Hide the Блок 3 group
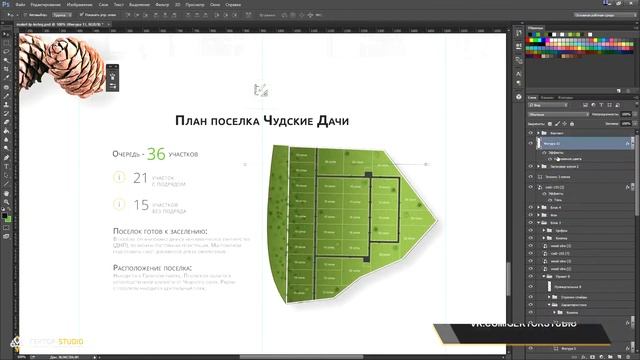Image resolution: width=640 pixels, height=360 pixels. (x=531, y=223)
